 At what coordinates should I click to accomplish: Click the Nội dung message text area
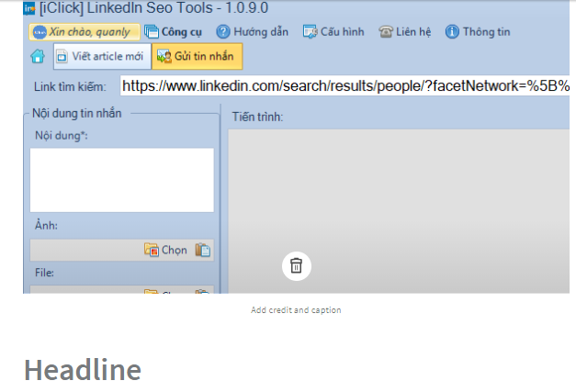pyautogui.click(x=122, y=180)
